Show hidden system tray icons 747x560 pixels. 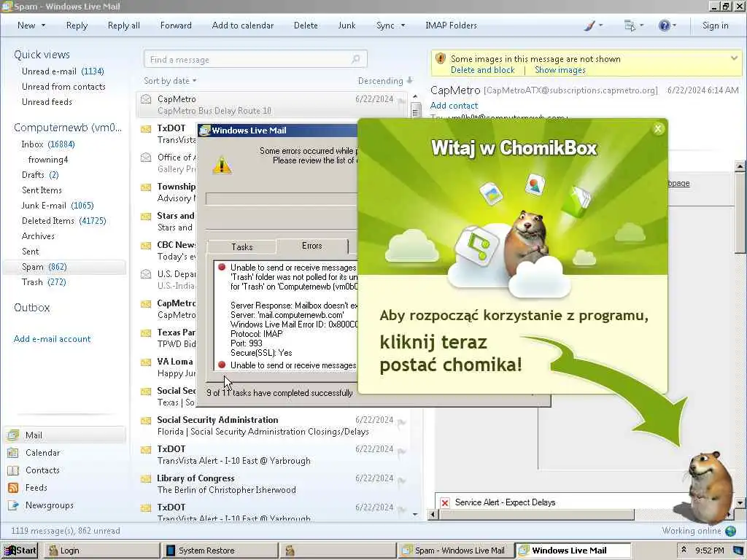click(x=684, y=550)
